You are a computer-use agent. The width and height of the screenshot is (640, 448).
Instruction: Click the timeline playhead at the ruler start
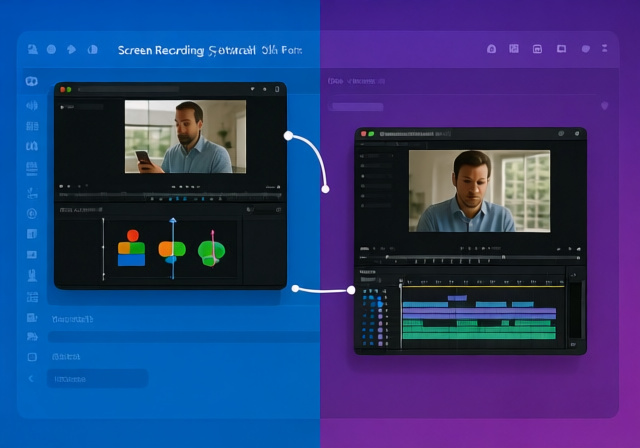click(401, 284)
